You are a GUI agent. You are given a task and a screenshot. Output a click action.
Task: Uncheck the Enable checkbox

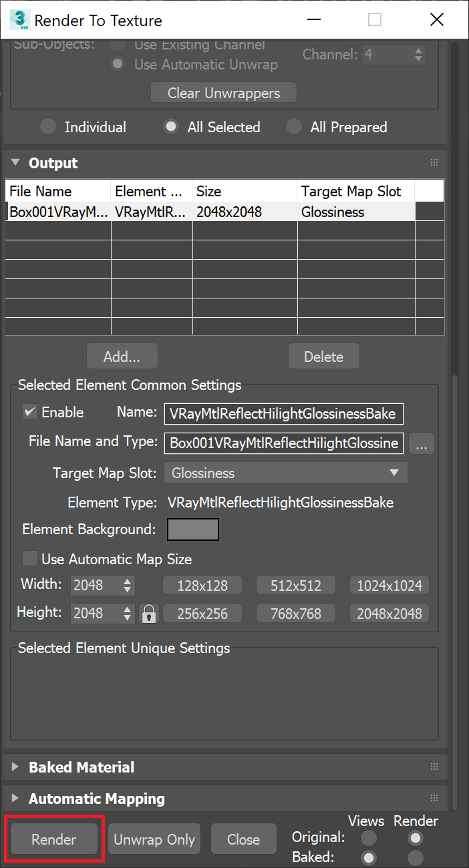coord(29,412)
